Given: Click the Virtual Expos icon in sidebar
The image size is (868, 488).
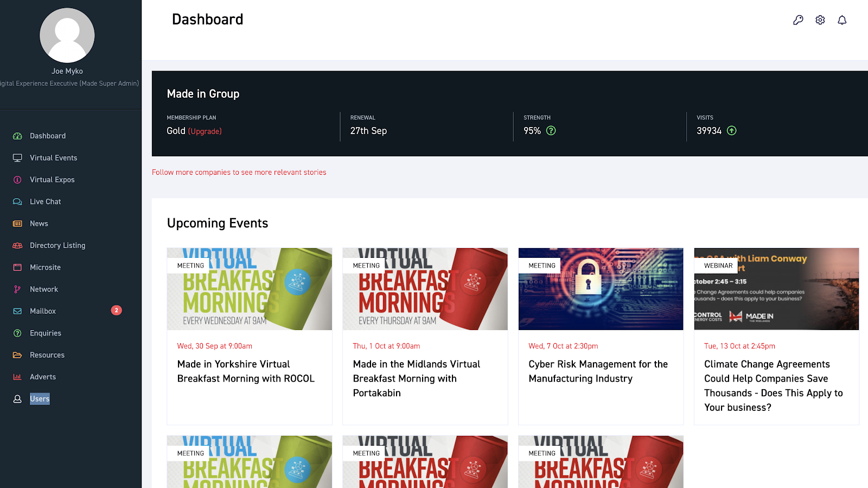Looking at the screenshot, I should click(17, 180).
